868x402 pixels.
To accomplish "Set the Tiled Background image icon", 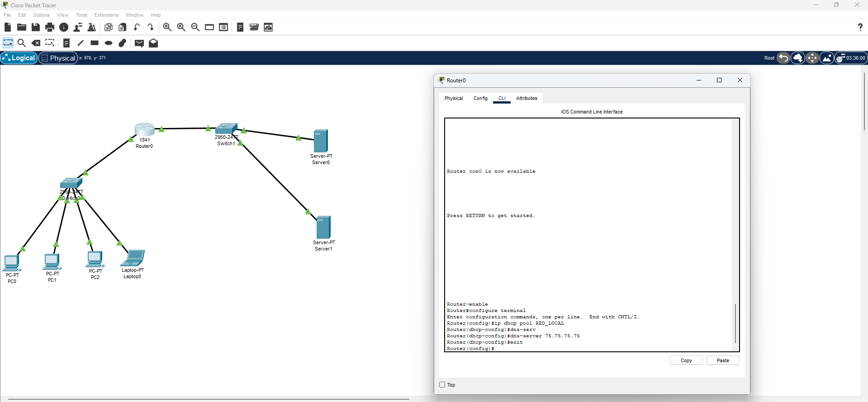I will click(827, 58).
